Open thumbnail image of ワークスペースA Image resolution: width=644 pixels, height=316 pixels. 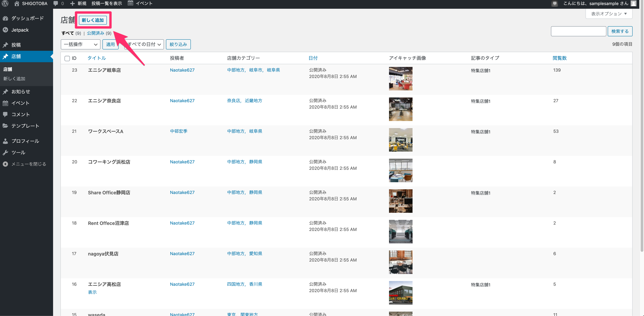[400, 140]
